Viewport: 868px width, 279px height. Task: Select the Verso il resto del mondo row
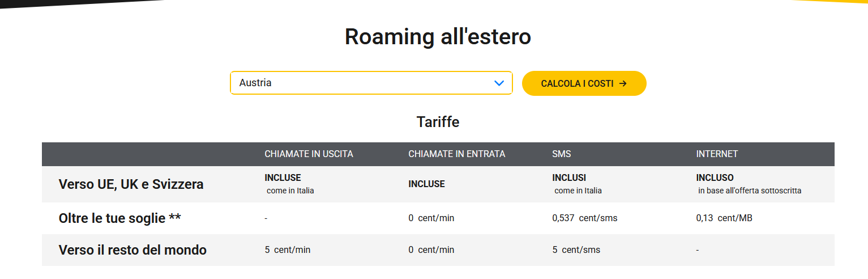[x=132, y=250]
